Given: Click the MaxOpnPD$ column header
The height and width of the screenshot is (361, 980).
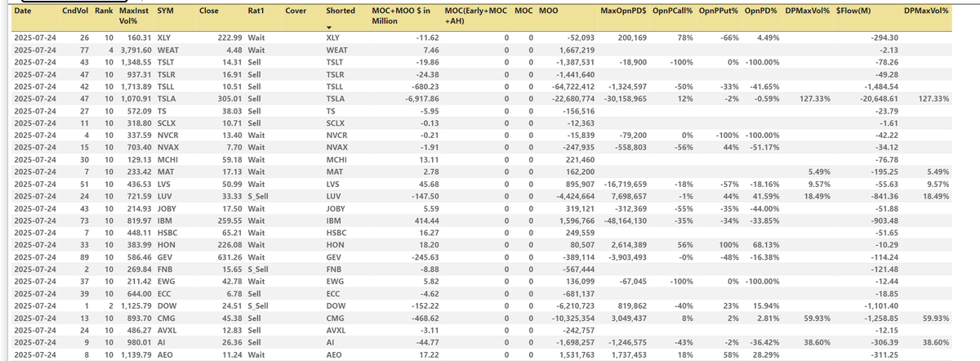Looking at the screenshot, I should click(x=624, y=11).
